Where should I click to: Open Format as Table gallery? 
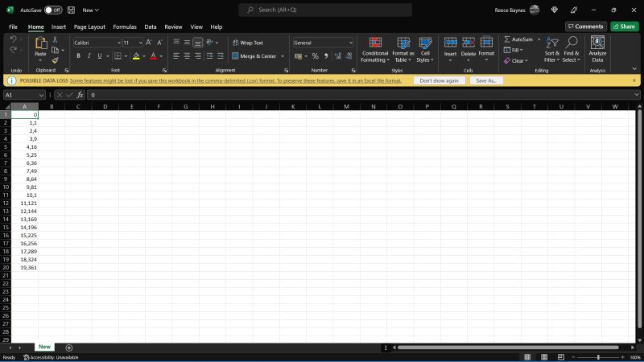pos(403,49)
